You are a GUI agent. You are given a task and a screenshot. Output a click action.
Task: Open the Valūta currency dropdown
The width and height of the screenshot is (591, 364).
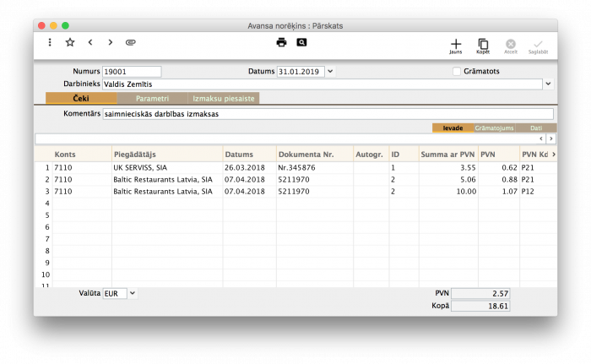click(x=133, y=293)
